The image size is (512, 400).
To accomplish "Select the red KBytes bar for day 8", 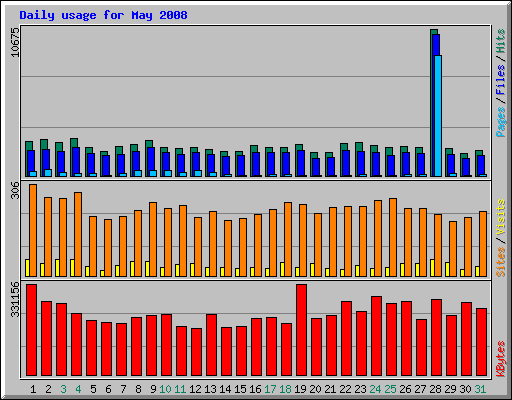I will point(136,347).
